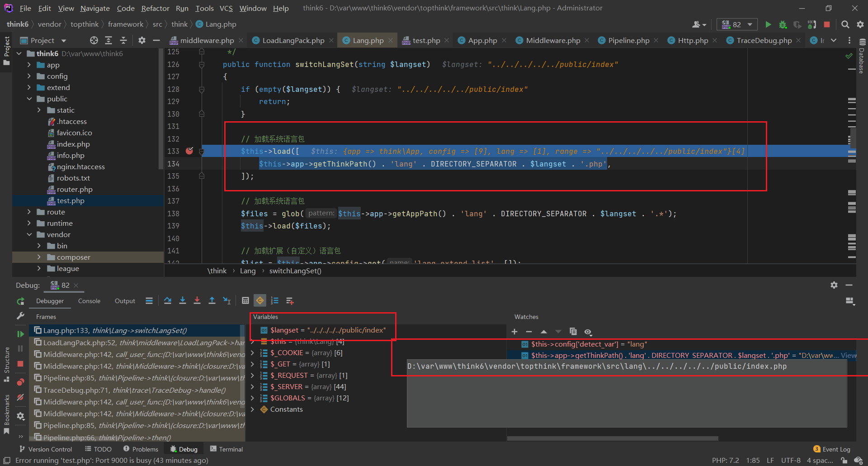Click the Run to Cursor icon
The height and width of the screenshot is (466, 868).
(227, 301)
